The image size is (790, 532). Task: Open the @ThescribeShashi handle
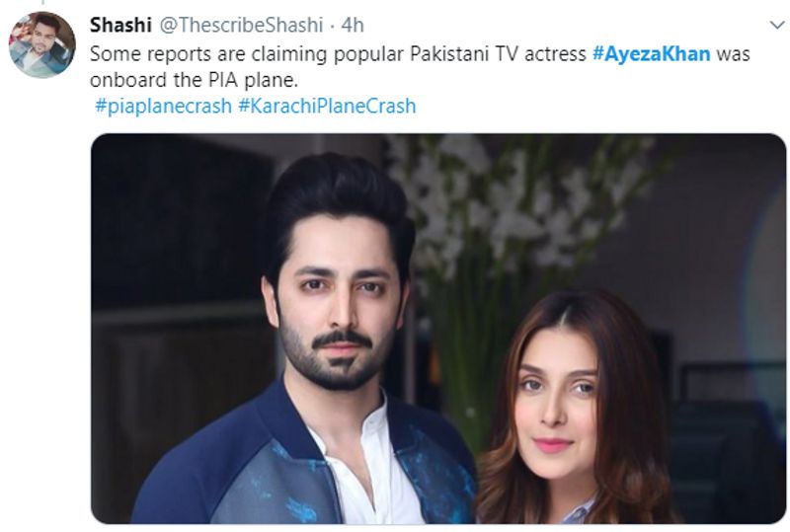(241, 25)
